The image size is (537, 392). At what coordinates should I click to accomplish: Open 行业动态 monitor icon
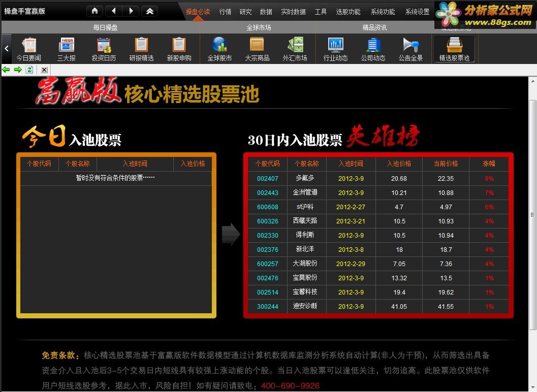(336, 49)
